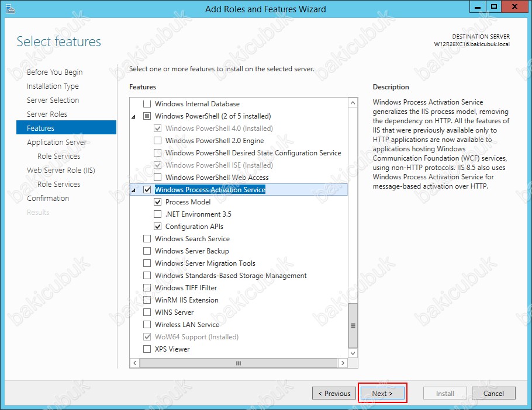532x410 pixels.
Task: Check the Wireless LAN Service checkbox
Action: (x=147, y=325)
